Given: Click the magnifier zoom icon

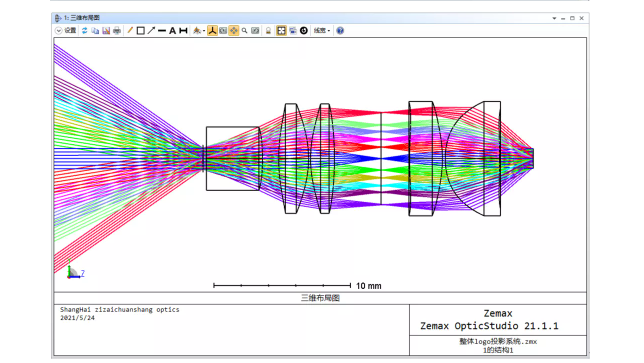Looking at the screenshot, I should (244, 30).
